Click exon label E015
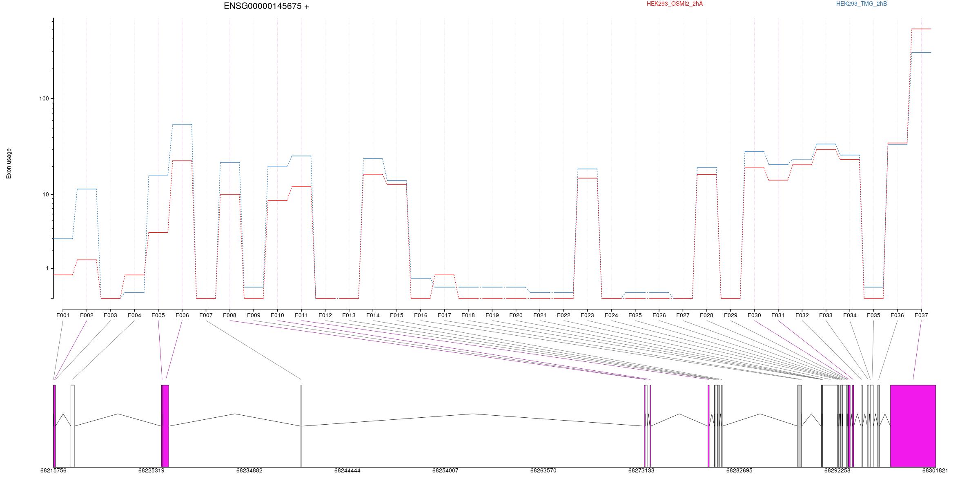 tap(396, 315)
